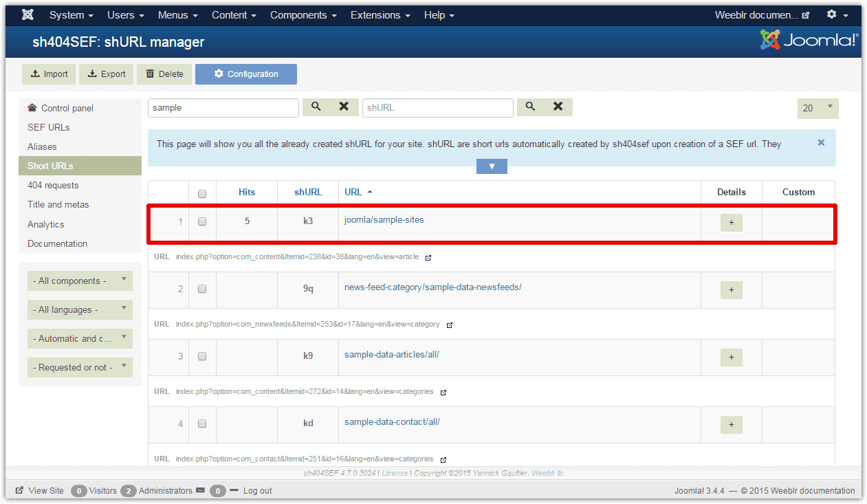Open the Configuration dialog
Image resolution: width=867 pixels, height=504 pixels.
(246, 74)
